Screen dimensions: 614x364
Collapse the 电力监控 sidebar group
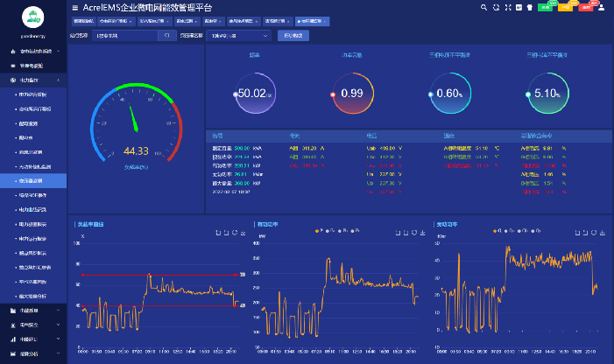(x=35, y=80)
